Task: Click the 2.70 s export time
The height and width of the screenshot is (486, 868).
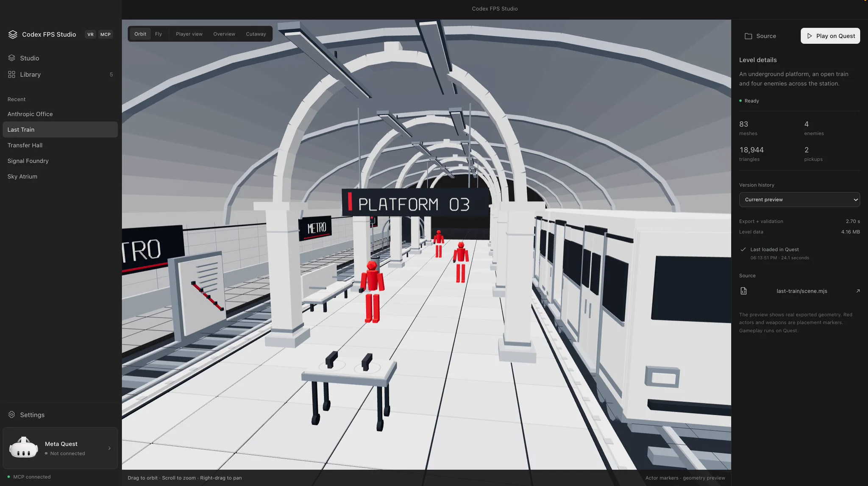Action: pos(853,222)
